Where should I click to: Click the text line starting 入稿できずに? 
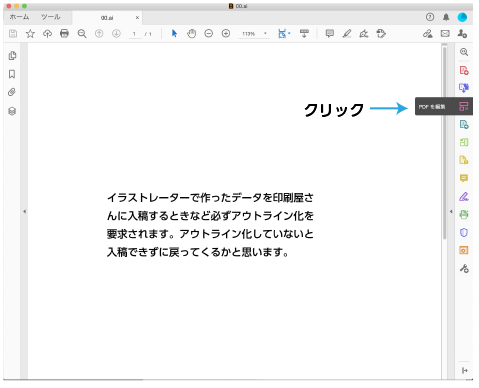(198, 252)
